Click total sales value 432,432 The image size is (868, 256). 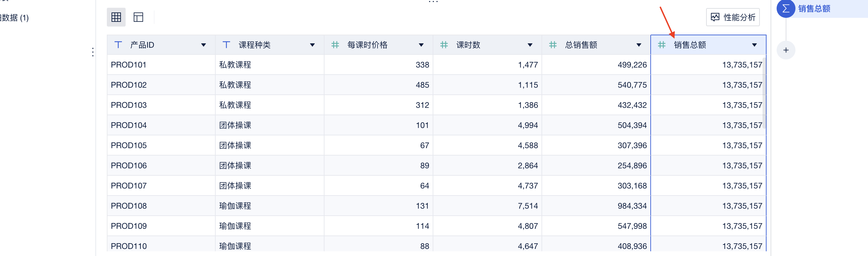tap(632, 105)
